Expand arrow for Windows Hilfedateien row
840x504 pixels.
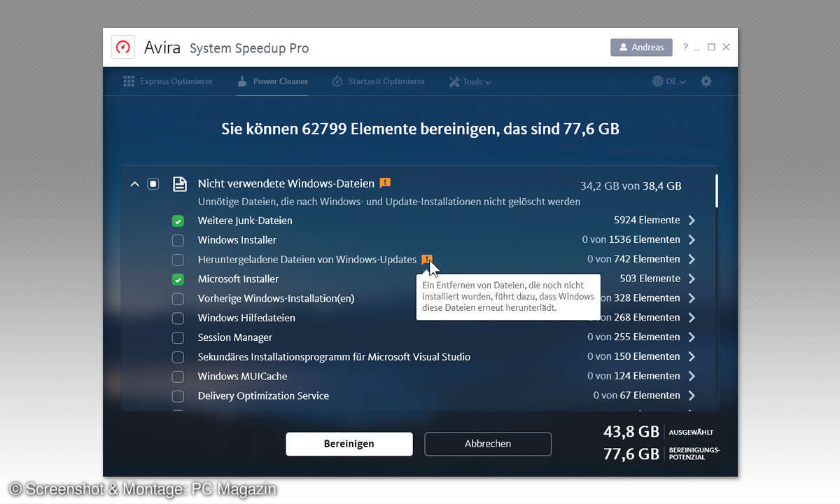coord(692,317)
